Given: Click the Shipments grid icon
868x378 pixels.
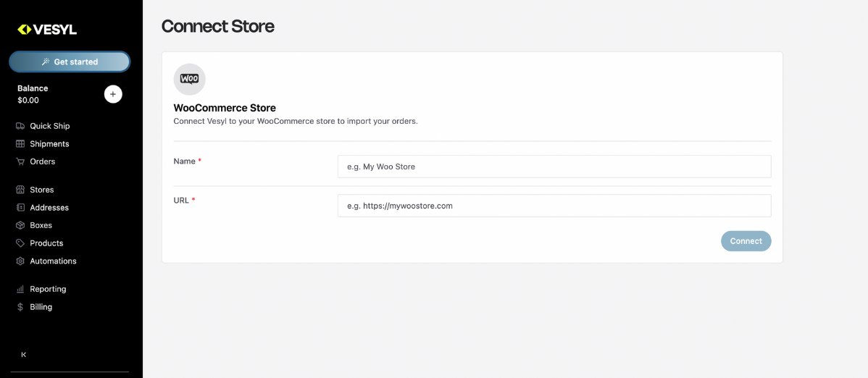Looking at the screenshot, I should (20, 144).
